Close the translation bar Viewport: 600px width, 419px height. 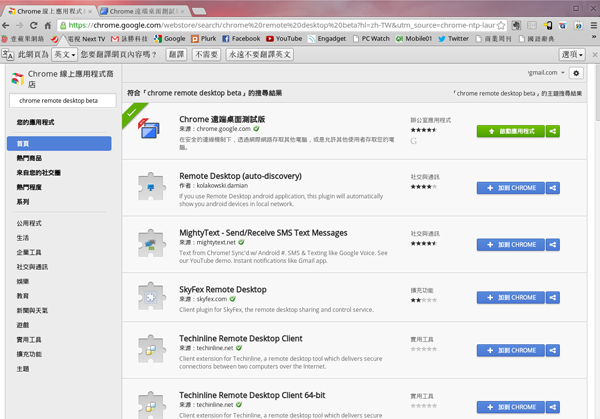(595, 55)
